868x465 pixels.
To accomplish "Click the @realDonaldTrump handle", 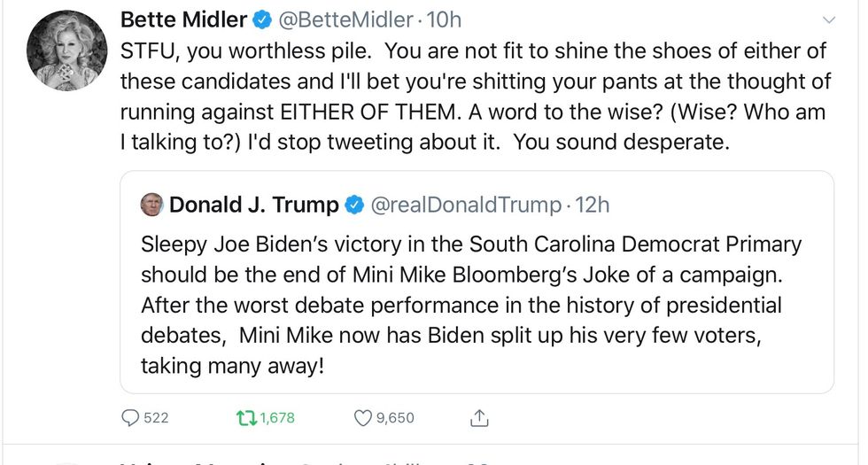I will tap(465, 205).
